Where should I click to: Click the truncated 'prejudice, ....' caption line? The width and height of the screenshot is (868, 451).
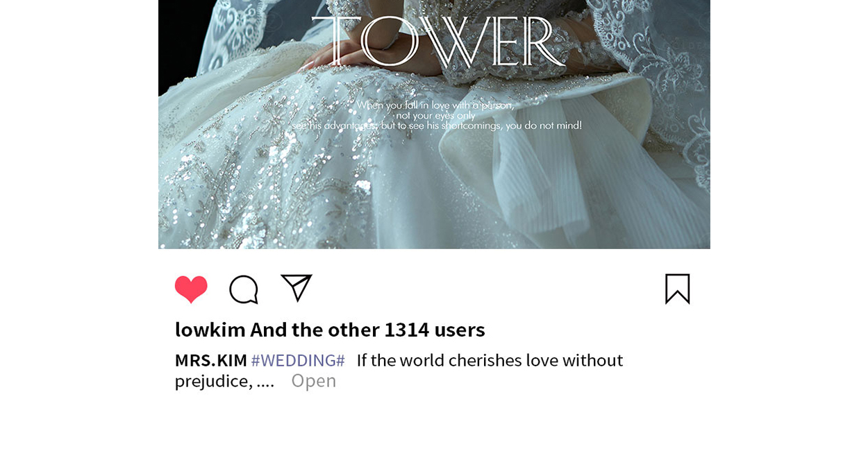[x=224, y=380]
